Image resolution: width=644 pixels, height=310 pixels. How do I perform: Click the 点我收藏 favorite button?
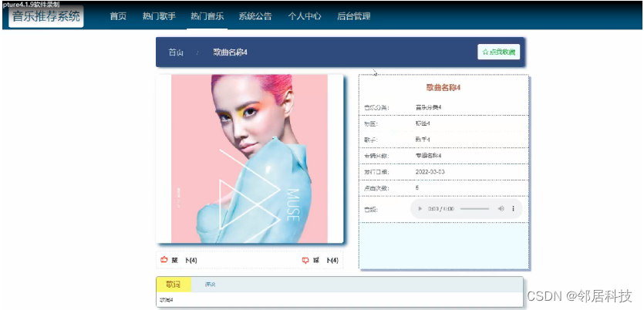[498, 52]
